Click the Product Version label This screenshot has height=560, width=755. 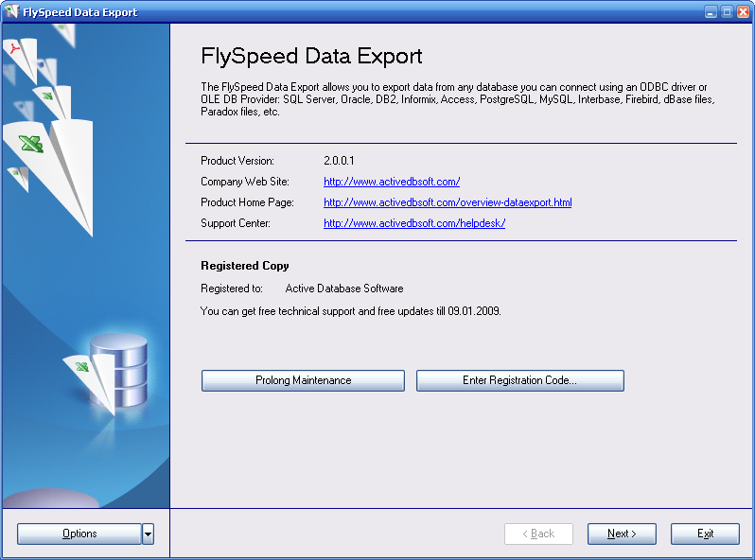pos(237,161)
